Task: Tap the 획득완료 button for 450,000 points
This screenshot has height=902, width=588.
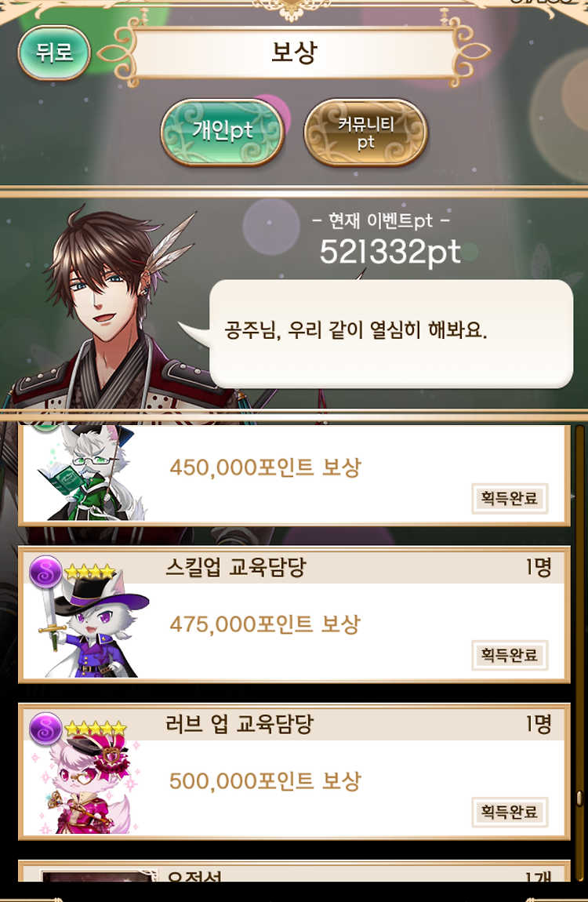Action: [x=510, y=498]
